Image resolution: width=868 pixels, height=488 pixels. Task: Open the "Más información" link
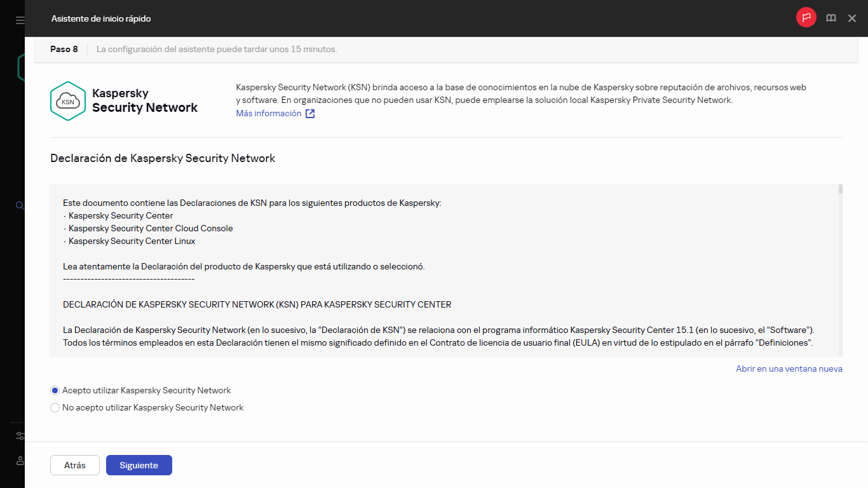pos(268,113)
